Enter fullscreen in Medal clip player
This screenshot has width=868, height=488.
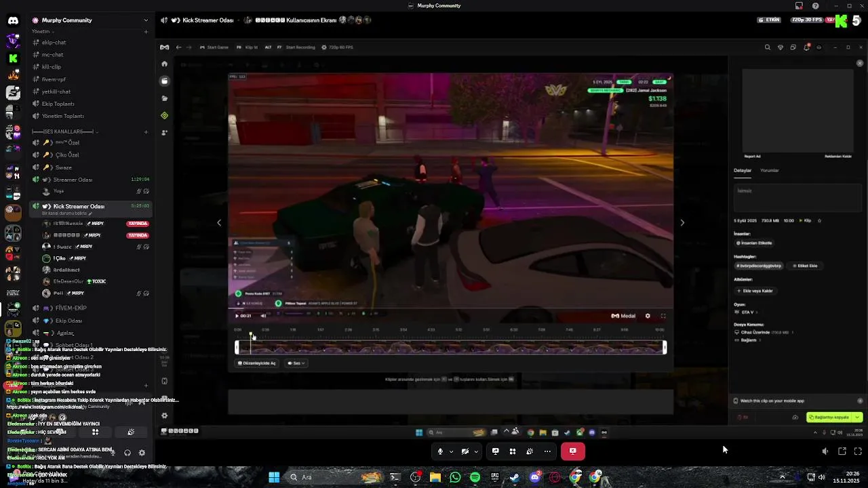pyautogui.click(x=663, y=316)
